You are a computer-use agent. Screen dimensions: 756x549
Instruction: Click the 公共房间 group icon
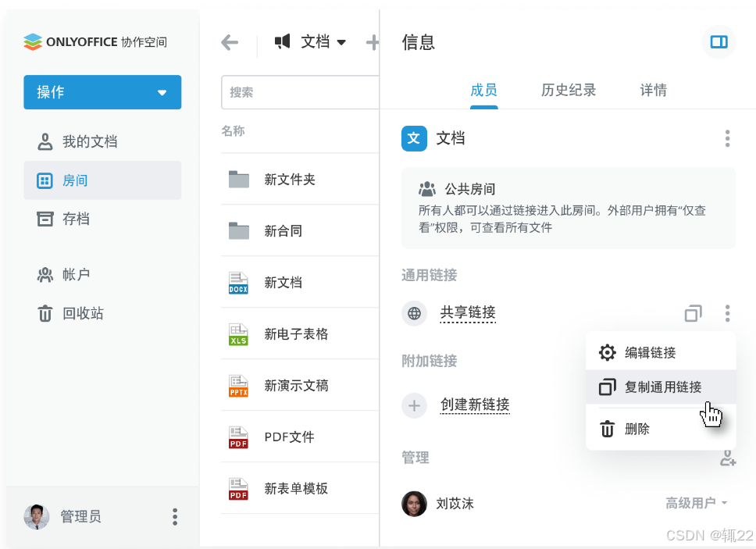[x=427, y=189]
